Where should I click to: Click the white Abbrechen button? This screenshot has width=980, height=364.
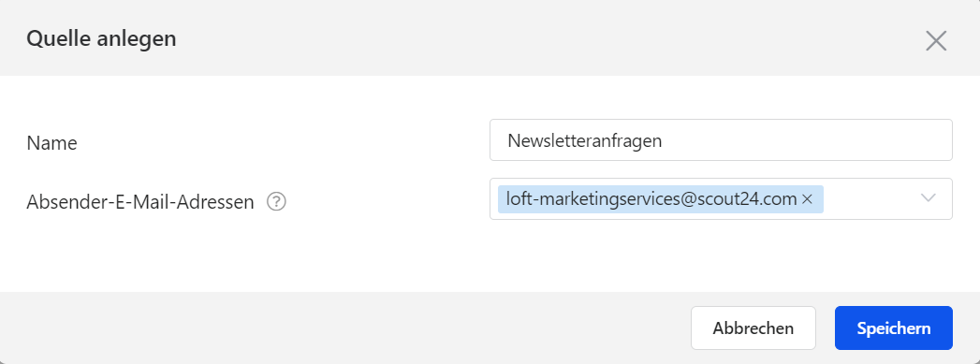pos(753,328)
